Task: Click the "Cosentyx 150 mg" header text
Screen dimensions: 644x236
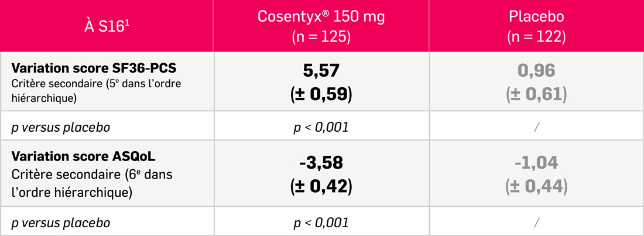Action: [x=321, y=16]
